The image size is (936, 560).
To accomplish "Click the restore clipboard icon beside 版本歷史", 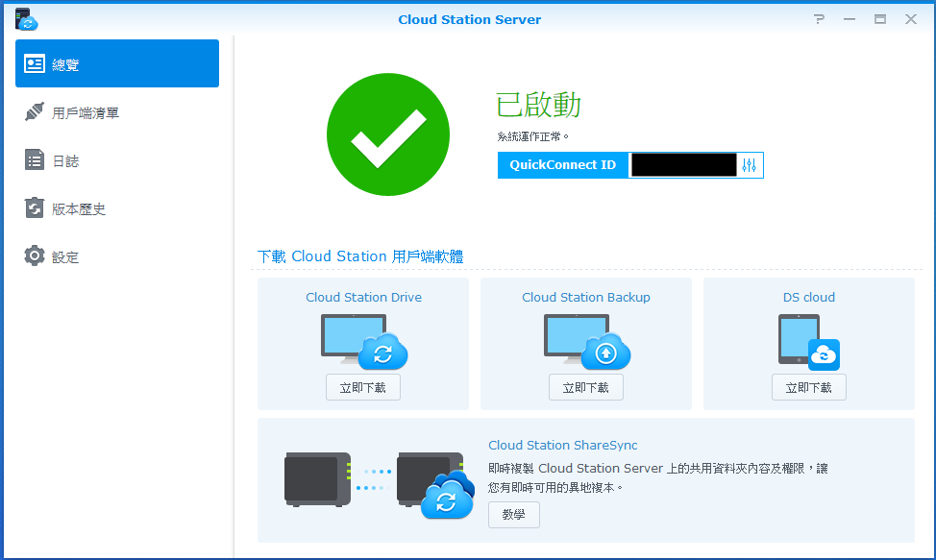I will (x=35, y=207).
